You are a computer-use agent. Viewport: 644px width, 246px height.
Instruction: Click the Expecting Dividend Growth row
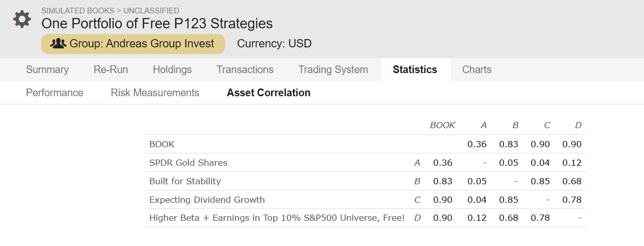pos(365,200)
